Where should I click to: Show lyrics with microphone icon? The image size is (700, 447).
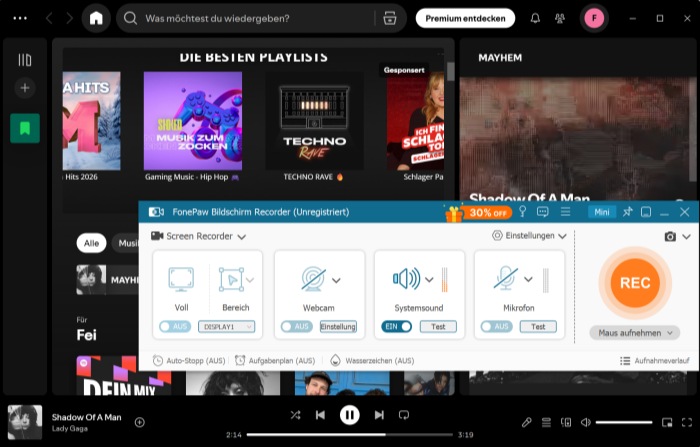coord(527,422)
